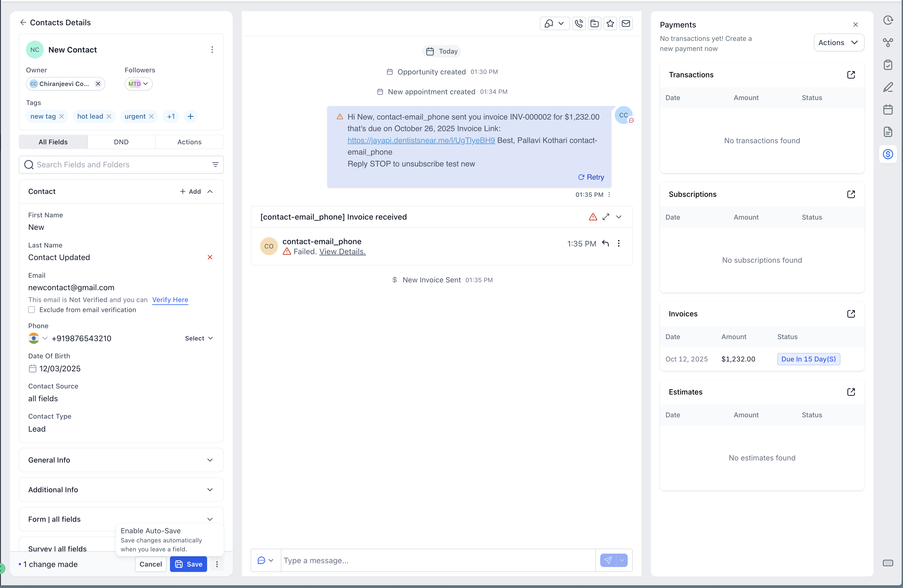Remove the hot lead tag

tap(109, 116)
